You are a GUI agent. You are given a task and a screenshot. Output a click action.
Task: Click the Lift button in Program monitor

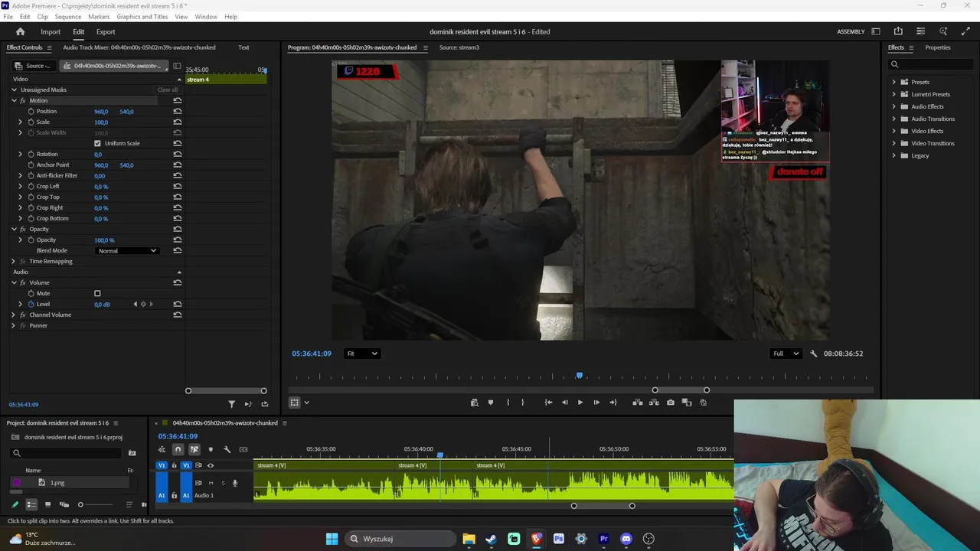click(x=637, y=403)
